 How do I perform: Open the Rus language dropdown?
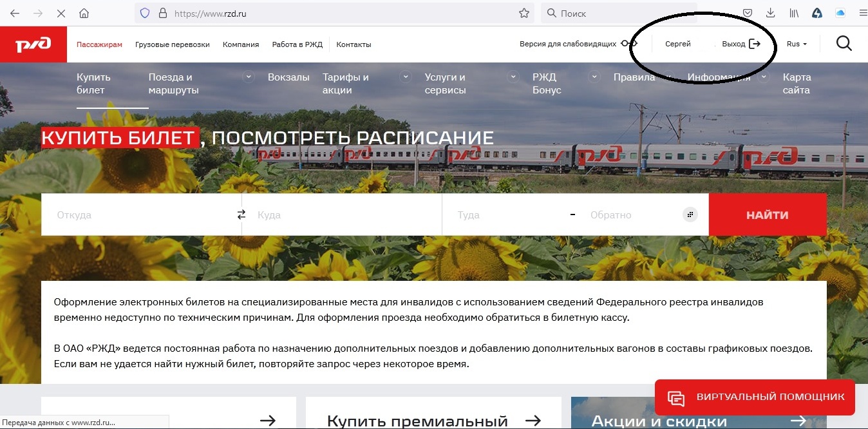797,44
